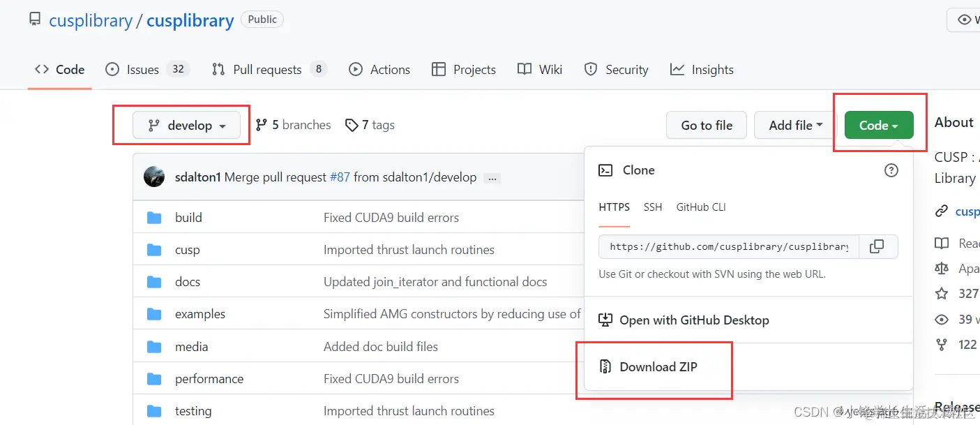Viewport: 980px width, 425px height.
Task: Click the Go to file button
Action: 707,125
